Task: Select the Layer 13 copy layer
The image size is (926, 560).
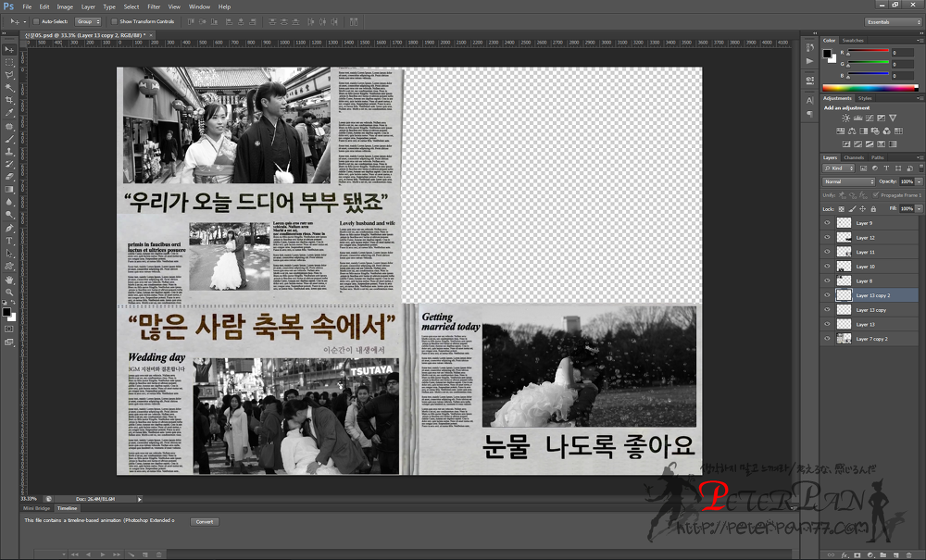Action: click(x=870, y=310)
